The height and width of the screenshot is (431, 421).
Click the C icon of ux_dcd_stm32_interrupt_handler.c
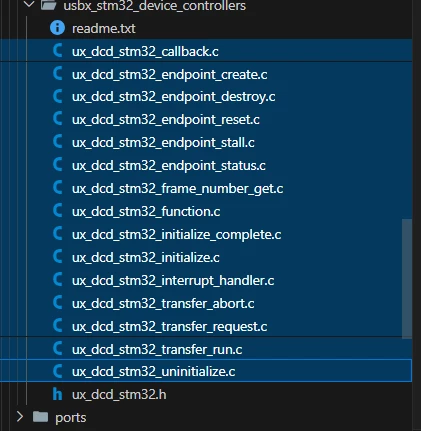(58, 280)
